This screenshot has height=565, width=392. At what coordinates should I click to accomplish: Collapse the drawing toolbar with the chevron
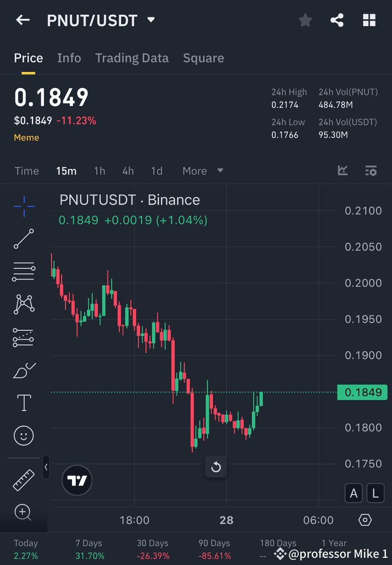click(x=46, y=468)
